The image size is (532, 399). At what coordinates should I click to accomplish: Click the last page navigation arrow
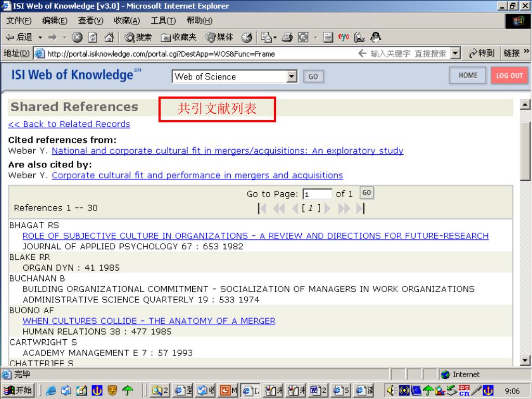coord(361,208)
